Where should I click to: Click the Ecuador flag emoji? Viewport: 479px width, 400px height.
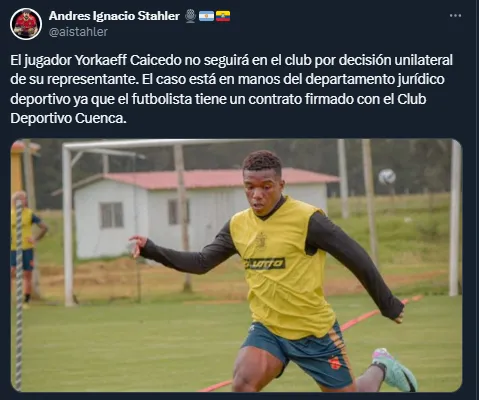(223, 16)
